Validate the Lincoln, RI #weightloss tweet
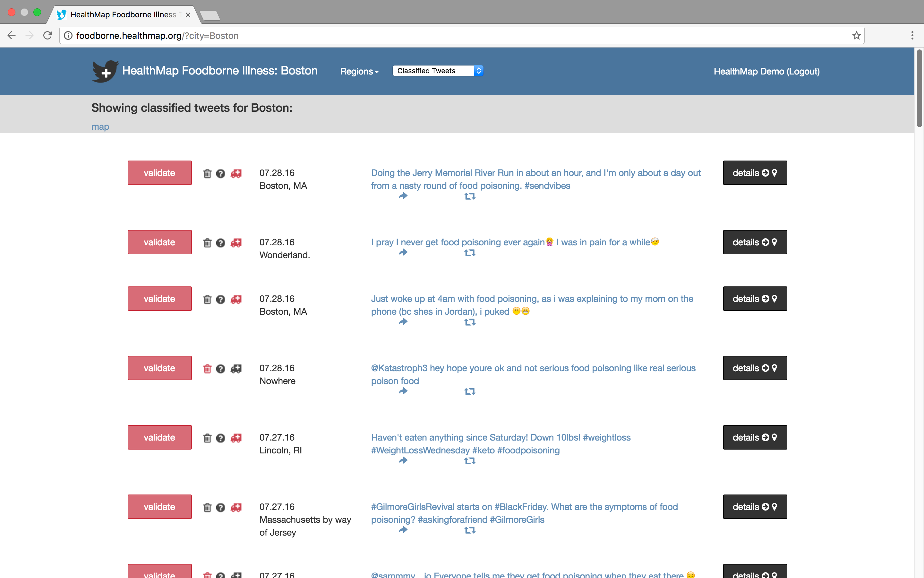Image resolution: width=924 pixels, height=578 pixels. tap(159, 437)
